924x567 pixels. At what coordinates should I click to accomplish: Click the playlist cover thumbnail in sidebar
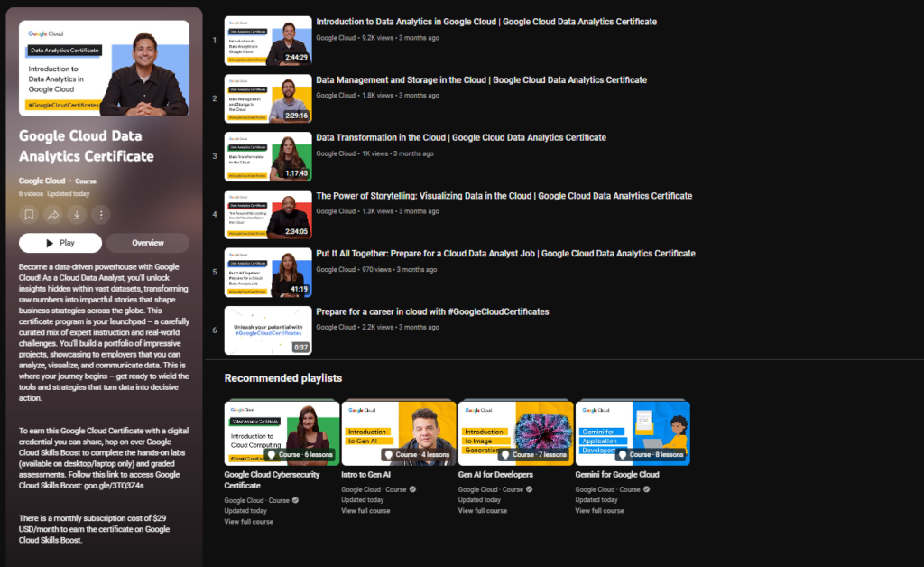click(x=104, y=68)
